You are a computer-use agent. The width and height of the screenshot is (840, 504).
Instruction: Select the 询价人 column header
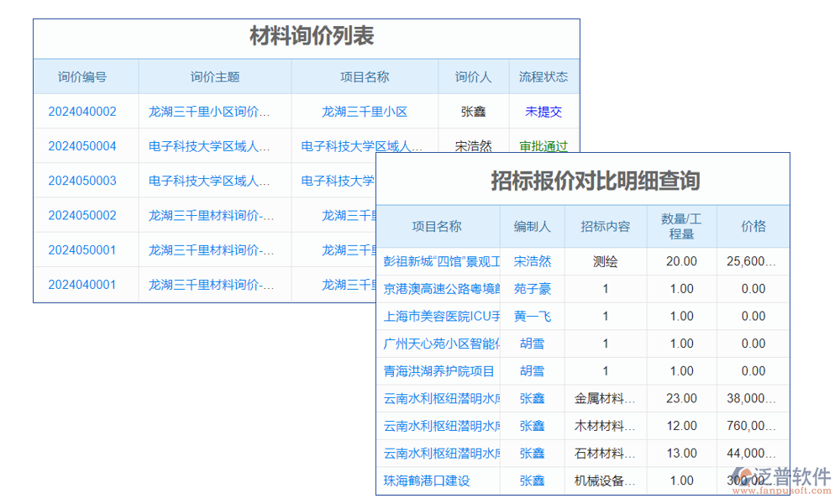[473, 76]
